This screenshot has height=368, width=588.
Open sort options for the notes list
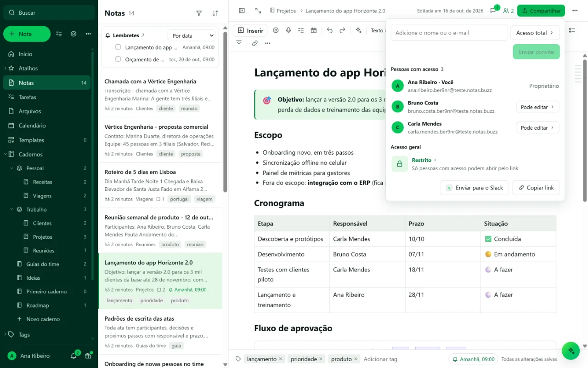tap(215, 13)
